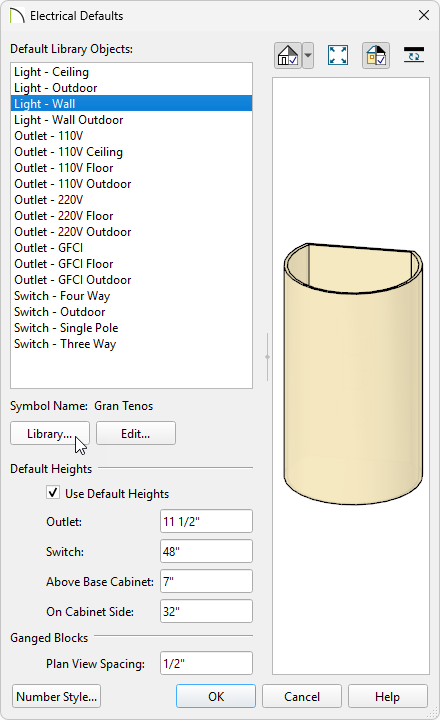Select Switch - Single Pole entry
Image resolution: width=440 pixels, height=720 pixels.
131,328
